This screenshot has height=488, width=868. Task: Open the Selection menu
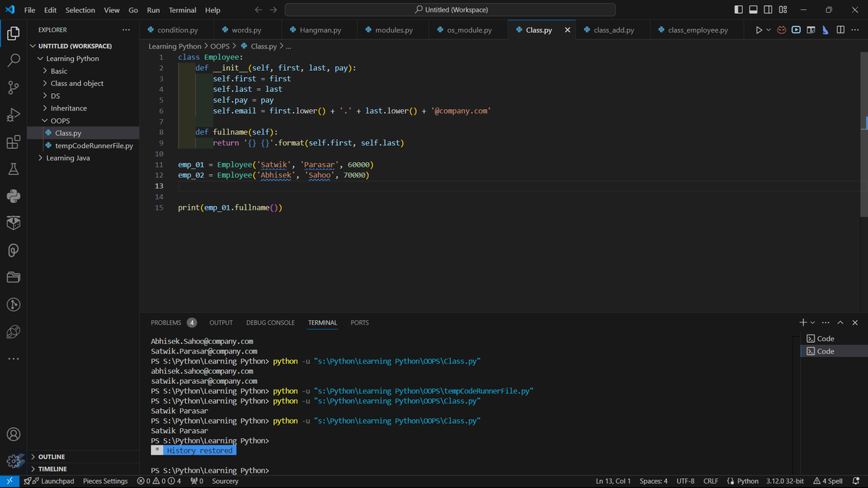(x=80, y=10)
